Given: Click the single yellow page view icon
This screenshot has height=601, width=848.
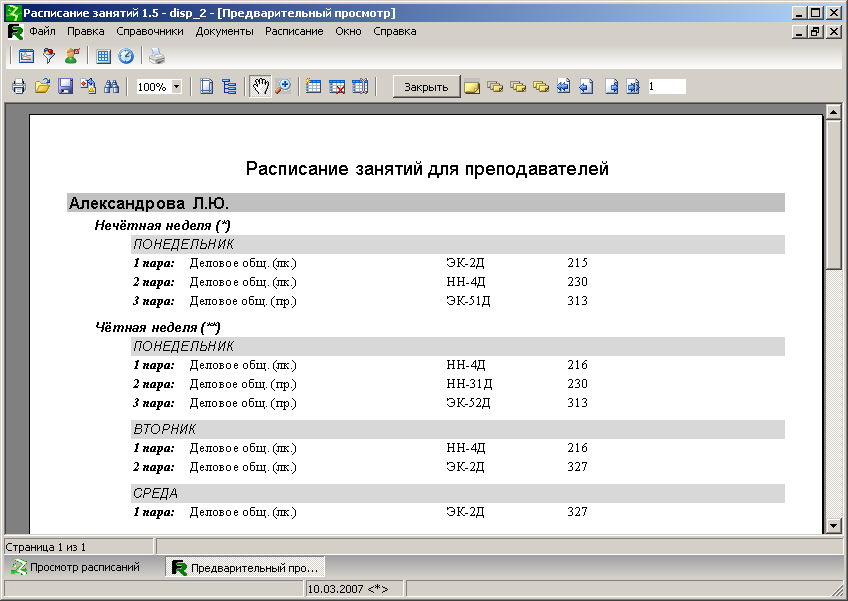Looking at the screenshot, I should coord(472,87).
